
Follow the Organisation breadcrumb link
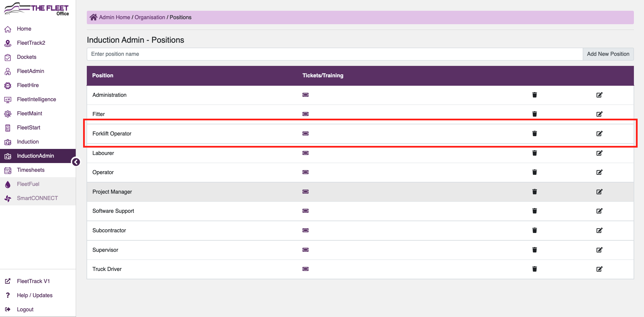pyautogui.click(x=150, y=17)
